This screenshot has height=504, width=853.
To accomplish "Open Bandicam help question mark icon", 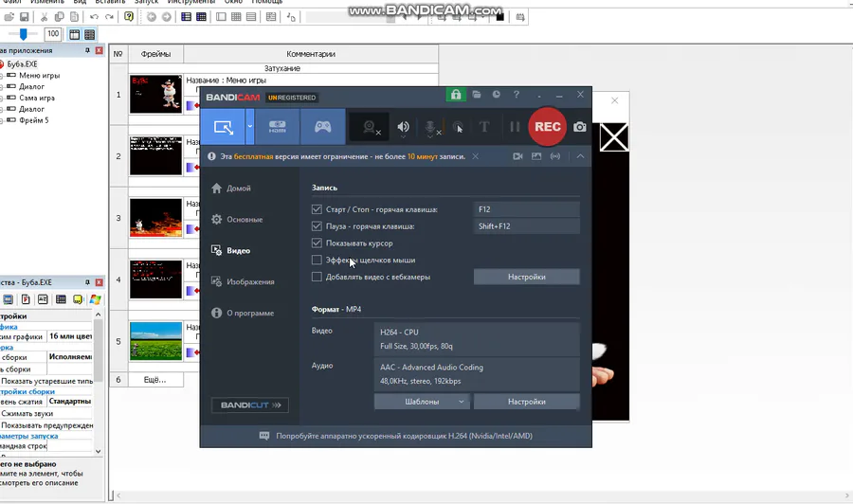I will click(517, 95).
